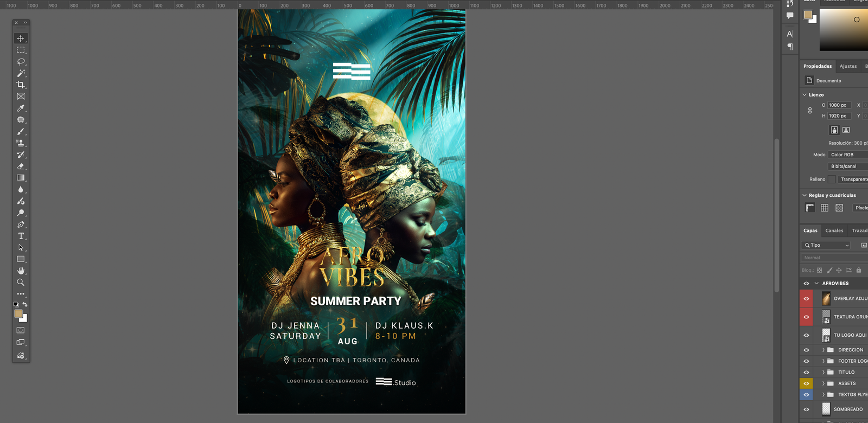Select the Lasso tool
The image size is (868, 423).
pyautogui.click(x=21, y=62)
